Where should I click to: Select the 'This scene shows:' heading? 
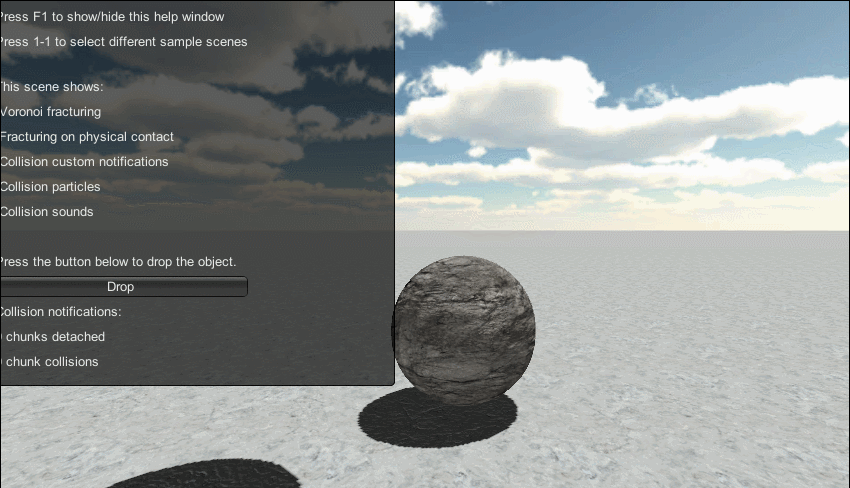pos(51,87)
